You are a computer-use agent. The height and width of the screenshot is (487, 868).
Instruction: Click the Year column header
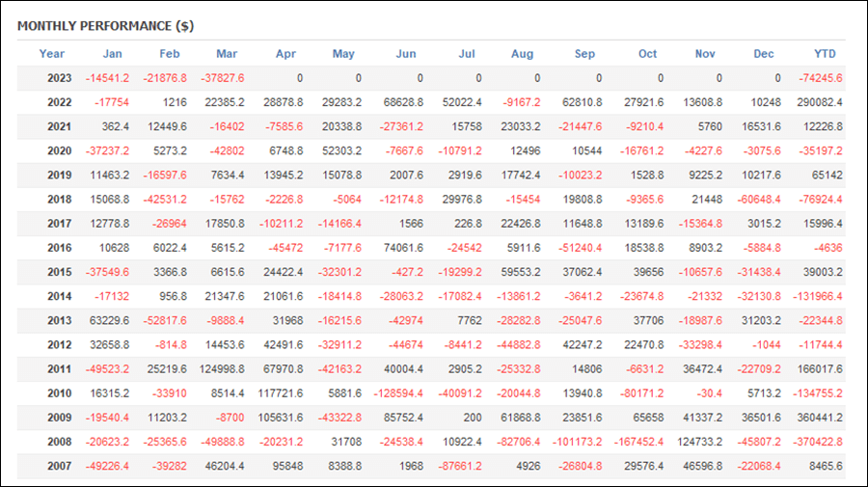51,54
